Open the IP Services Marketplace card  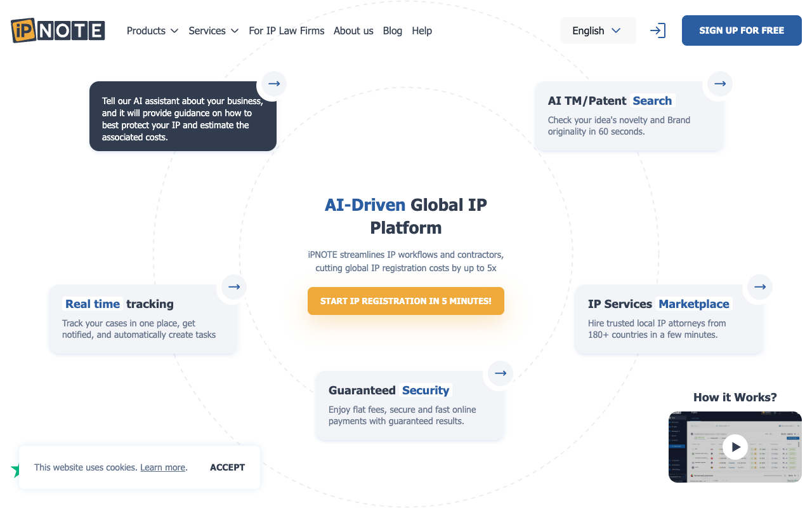coord(669,319)
